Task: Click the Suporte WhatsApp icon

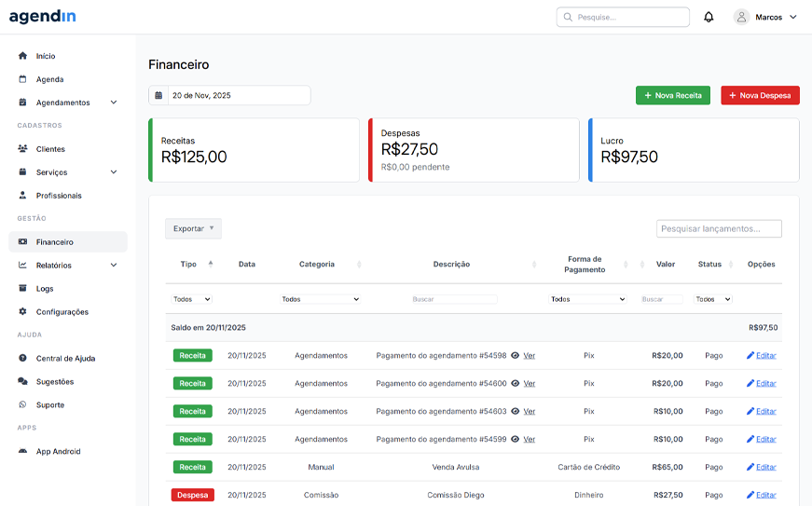Action: point(22,404)
